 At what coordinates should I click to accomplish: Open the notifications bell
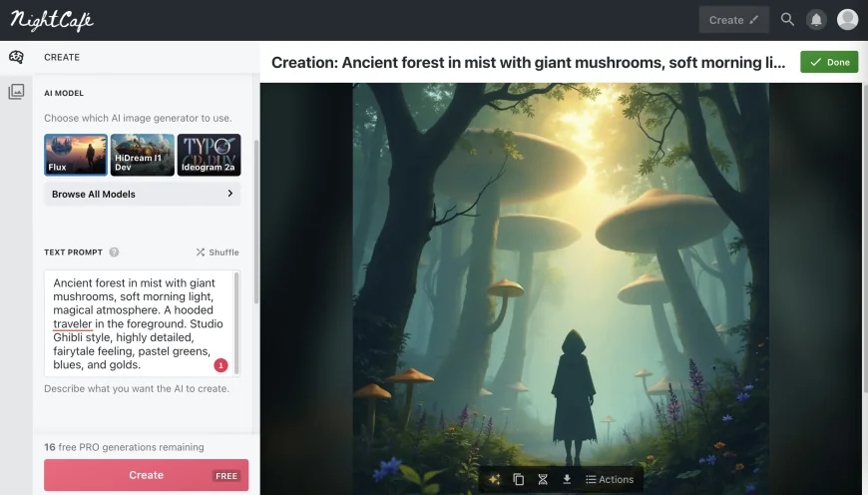click(816, 20)
